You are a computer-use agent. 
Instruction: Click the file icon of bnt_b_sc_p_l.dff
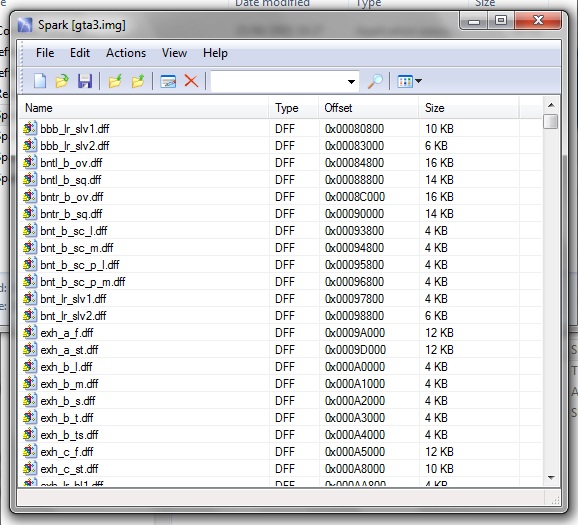[x=30, y=264]
